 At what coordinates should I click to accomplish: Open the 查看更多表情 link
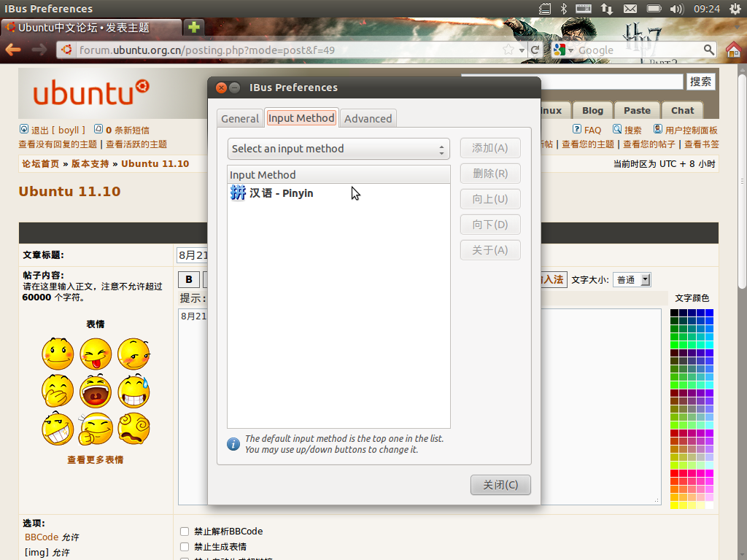click(96, 459)
